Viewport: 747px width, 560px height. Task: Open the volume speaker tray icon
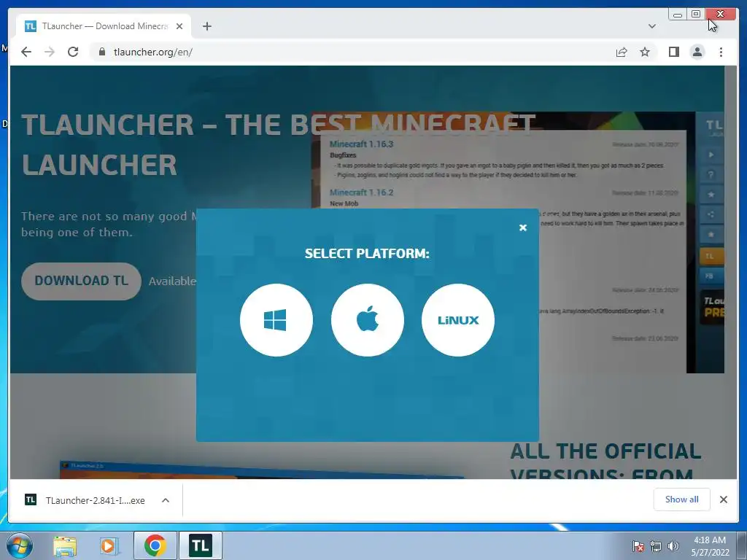click(x=673, y=546)
